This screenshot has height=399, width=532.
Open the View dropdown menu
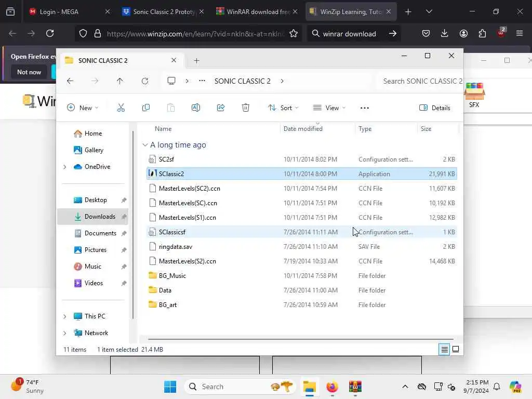(x=329, y=108)
